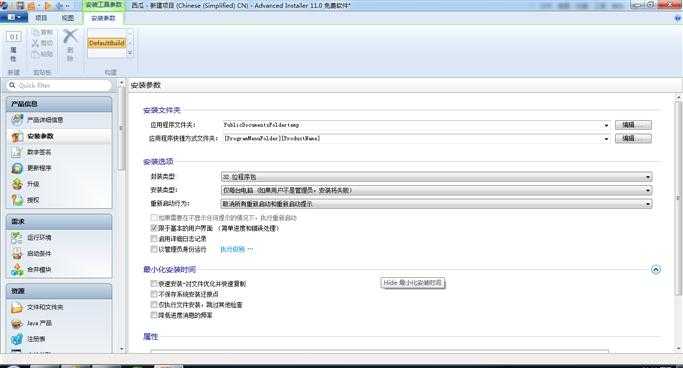The height and width of the screenshot is (368, 683).
Task: Click the main panel vertical scrollbar thumb
Action: point(678,198)
